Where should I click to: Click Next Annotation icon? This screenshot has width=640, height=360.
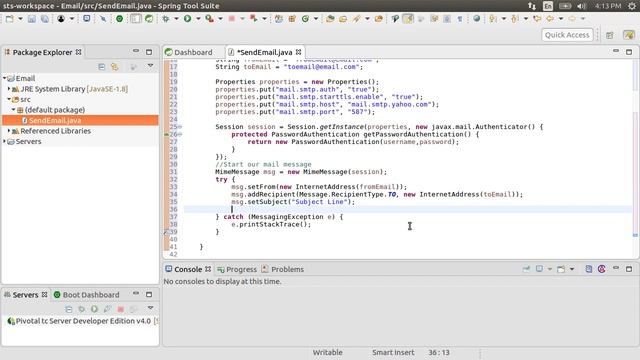(493, 19)
